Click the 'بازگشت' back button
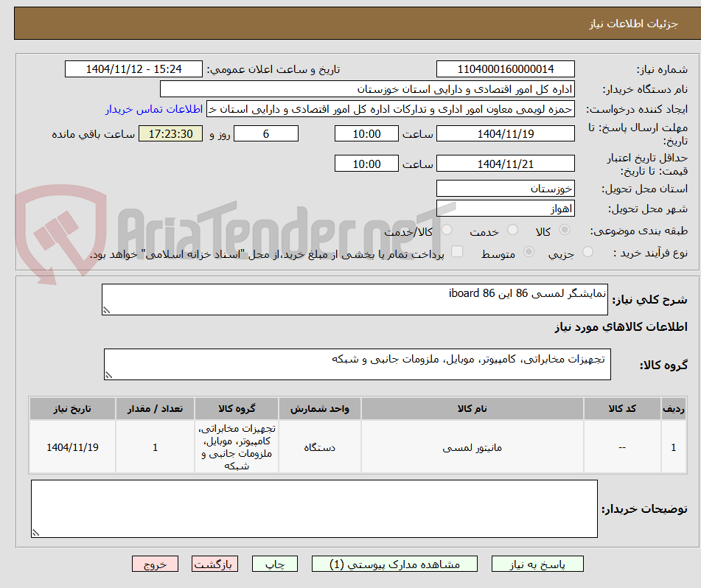The image size is (701, 588). coord(215,564)
